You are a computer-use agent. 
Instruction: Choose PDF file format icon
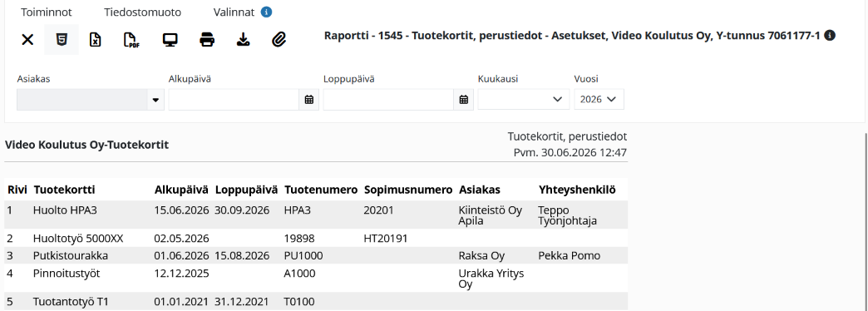[x=131, y=40]
